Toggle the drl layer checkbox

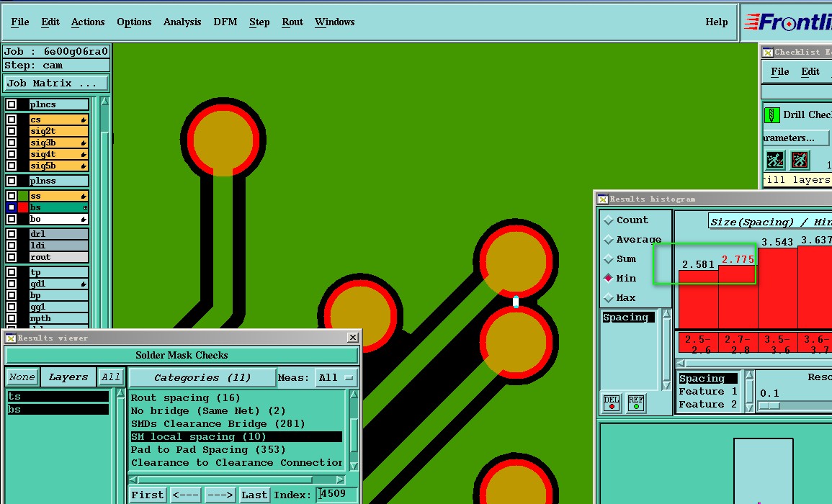pyautogui.click(x=11, y=234)
